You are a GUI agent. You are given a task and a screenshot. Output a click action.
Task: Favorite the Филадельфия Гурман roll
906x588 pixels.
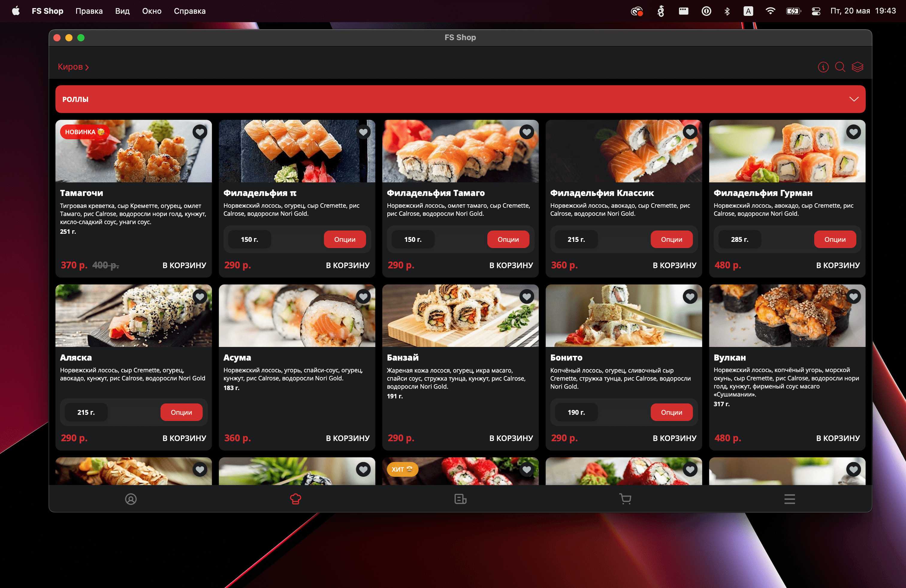coord(854,132)
